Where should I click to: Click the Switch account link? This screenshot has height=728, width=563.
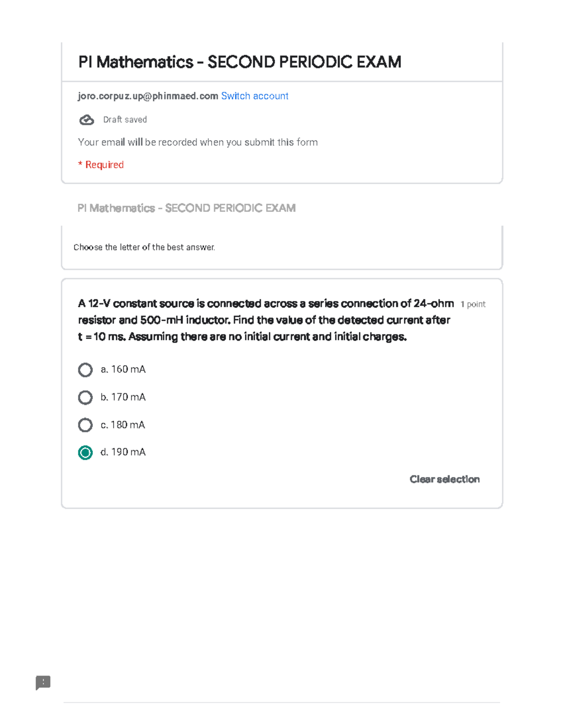[x=255, y=96]
